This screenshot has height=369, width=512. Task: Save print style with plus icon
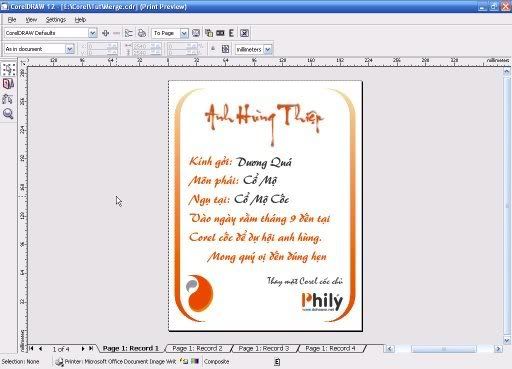[106, 33]
